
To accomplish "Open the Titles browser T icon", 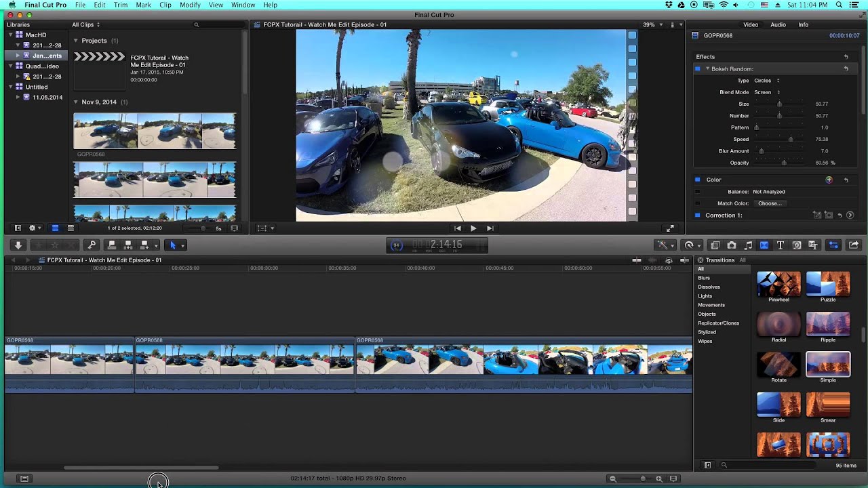I will click(x=781, y=245).
